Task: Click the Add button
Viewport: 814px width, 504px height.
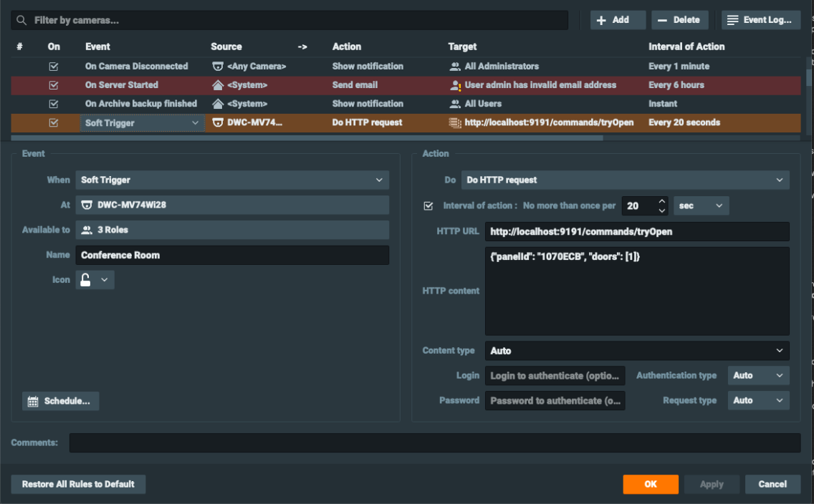Action: [x=618, y=20]
